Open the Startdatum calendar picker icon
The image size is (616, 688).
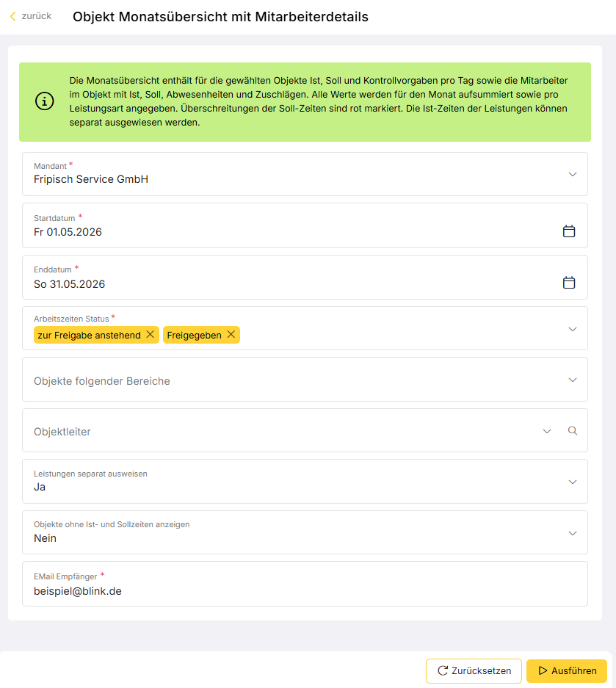click(x=568, y=231)
